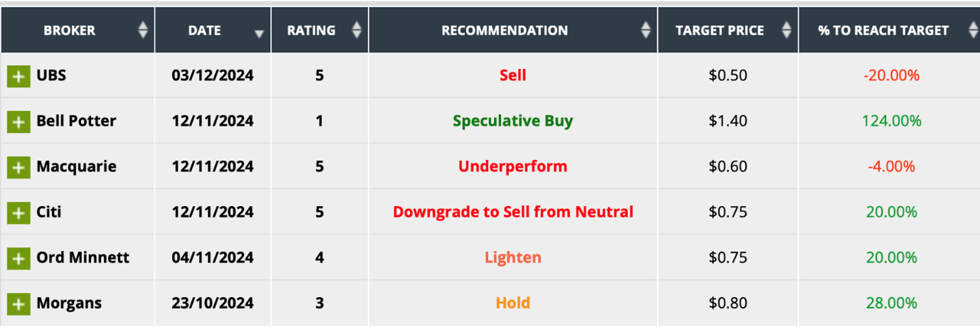980x327 pixels.
Task: Select the Morgans Hold recommendation
Action: 512,303
